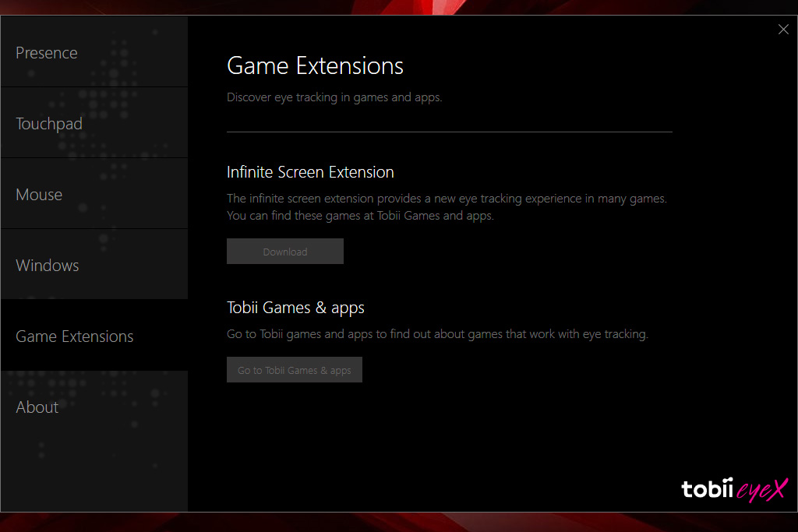
Task: Click the Tobii EyeX logo
Action: click(x=734, y=490)
